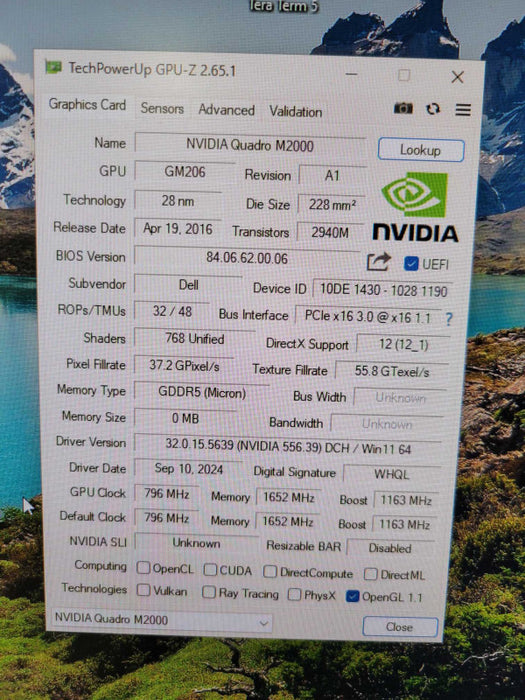Click the BIOS Version 84.06.62.00.06
Viewport: 525px width, 700px height.
click(x=247, y=258)
